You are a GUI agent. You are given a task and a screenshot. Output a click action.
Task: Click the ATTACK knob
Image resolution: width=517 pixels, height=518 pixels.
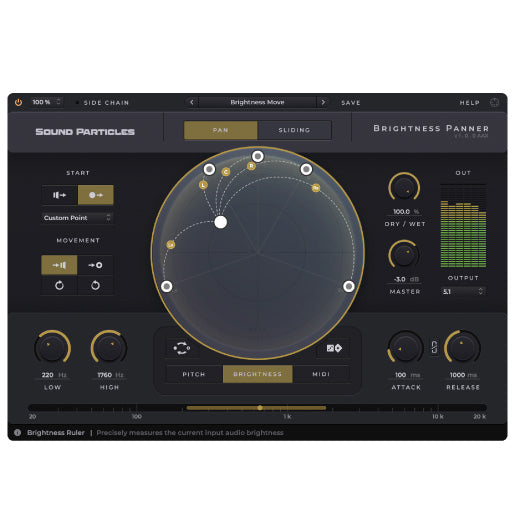click(406, 347)
